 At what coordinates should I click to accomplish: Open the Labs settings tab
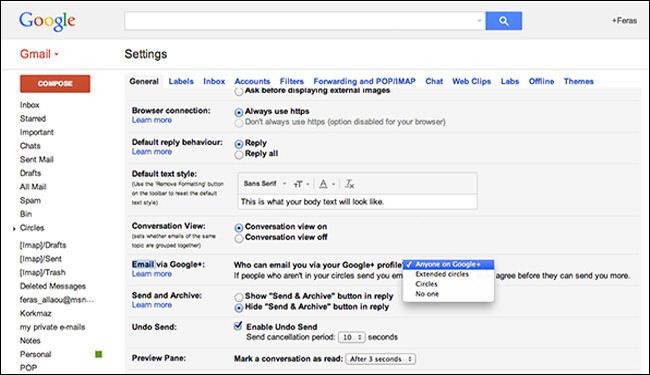point(509,81)
